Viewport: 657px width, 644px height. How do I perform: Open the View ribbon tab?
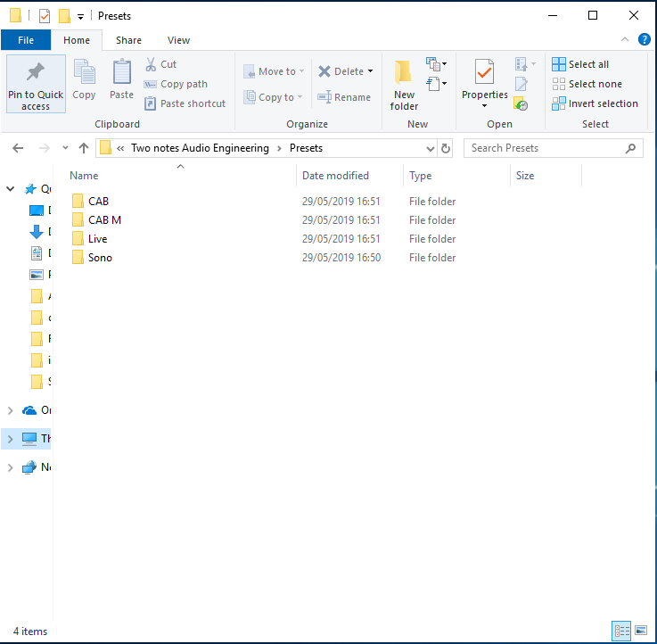pyautogui.click(x=178, y=40)
